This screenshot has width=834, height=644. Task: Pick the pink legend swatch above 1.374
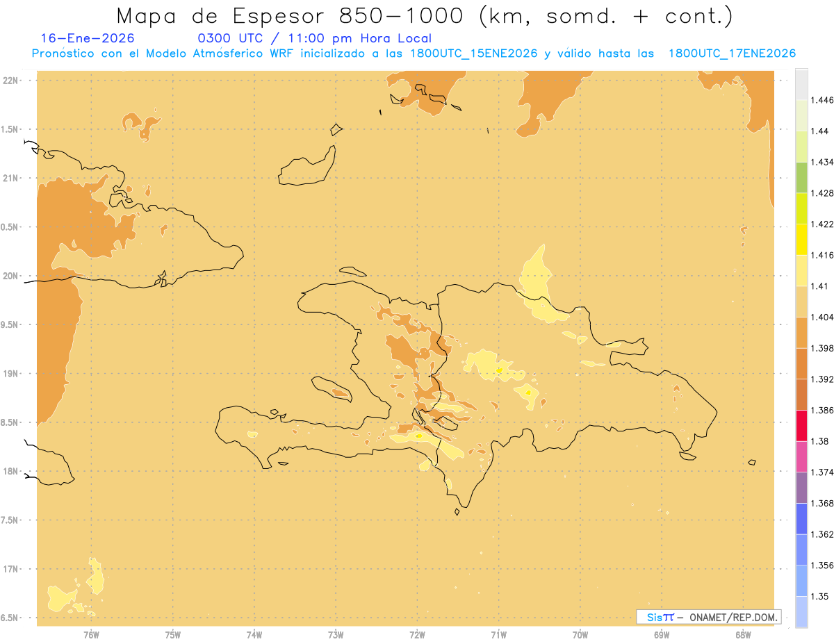click(x=801, y=456)
